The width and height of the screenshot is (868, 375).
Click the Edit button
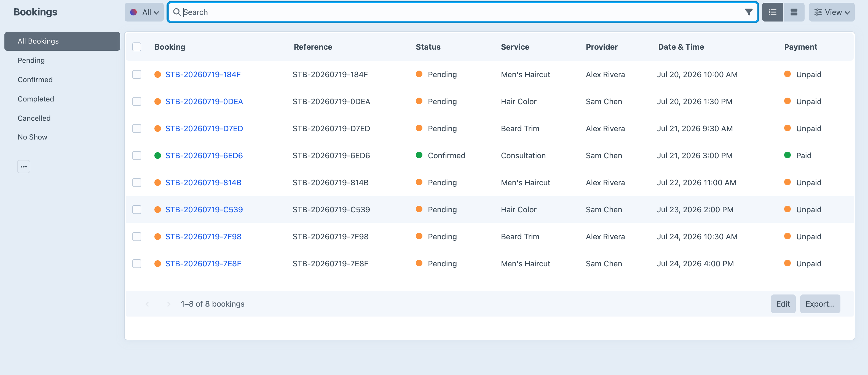783,304
